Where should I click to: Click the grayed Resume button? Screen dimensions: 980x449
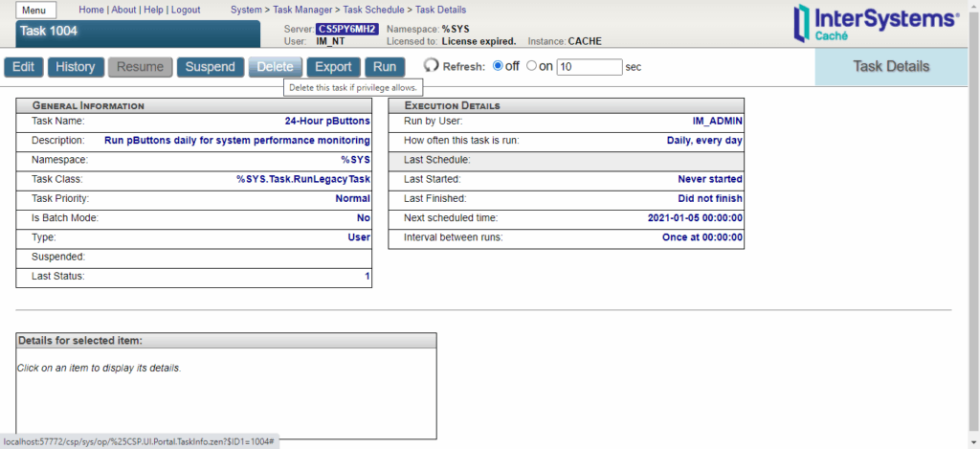click(141, 67)
